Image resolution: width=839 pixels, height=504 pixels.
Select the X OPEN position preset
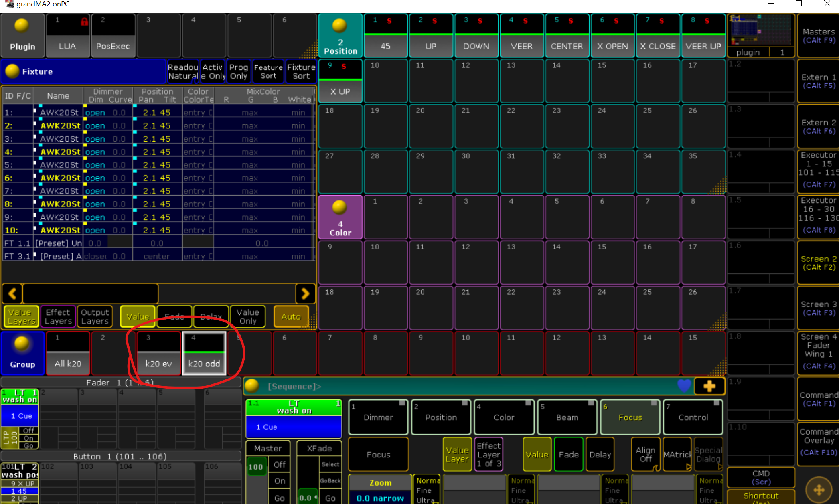pyautogui.click(x=612, y=36)
